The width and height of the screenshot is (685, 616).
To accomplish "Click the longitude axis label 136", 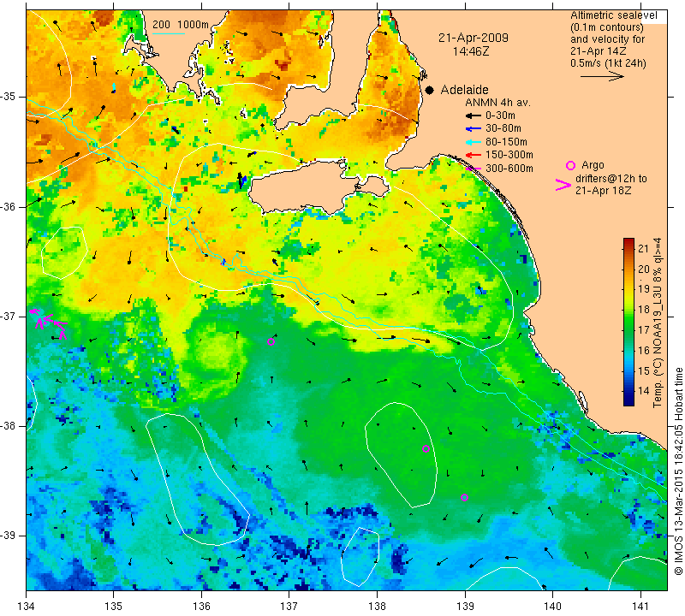I will click(201, 607).
